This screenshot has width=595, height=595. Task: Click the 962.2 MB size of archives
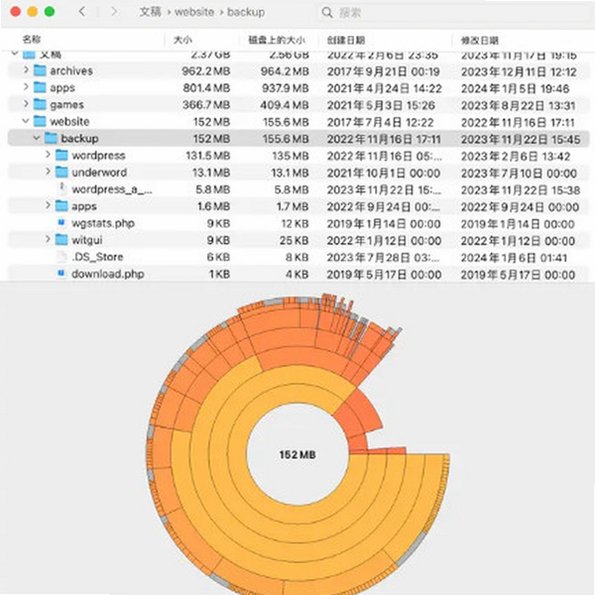(x=206, y=71)
